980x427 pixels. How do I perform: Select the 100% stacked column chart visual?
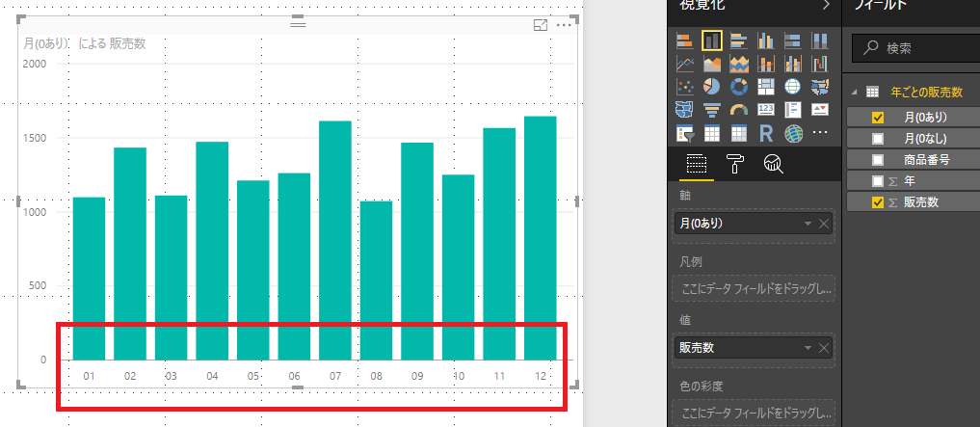click(x=819, y=41)
